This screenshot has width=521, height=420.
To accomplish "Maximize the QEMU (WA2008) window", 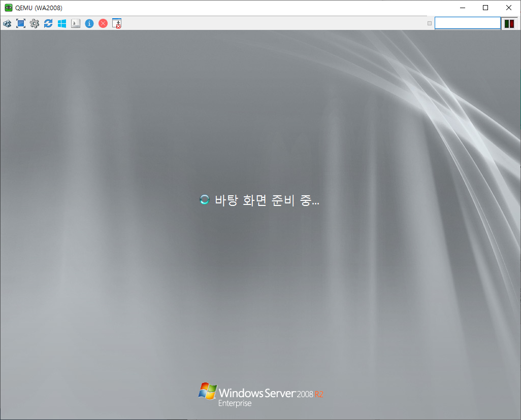I will pyautogui.click(x=485, y=8).
